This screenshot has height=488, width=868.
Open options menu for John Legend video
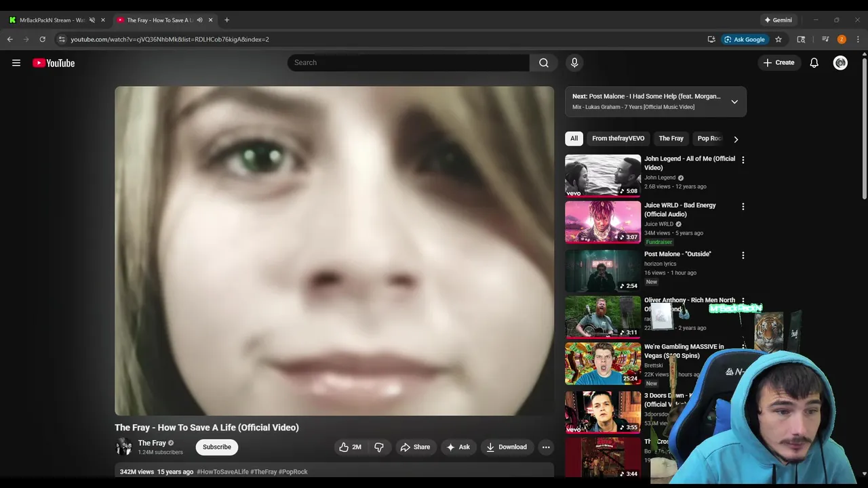(x=743, y=160)
